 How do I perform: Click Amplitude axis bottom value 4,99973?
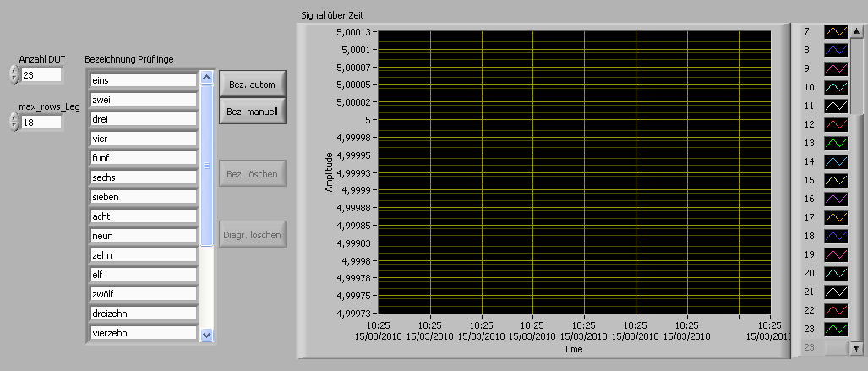[354, 313]
